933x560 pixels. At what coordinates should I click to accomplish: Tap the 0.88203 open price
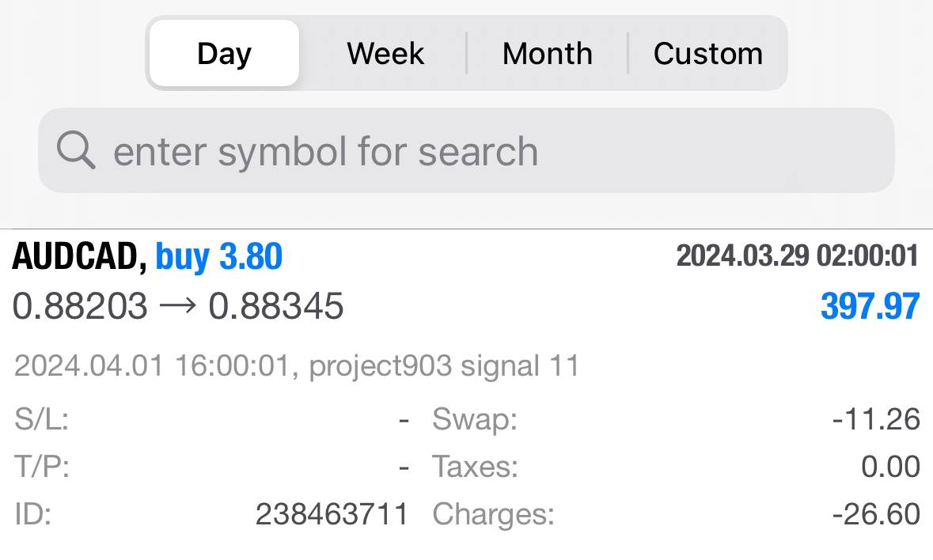click(x=80, y=306)
